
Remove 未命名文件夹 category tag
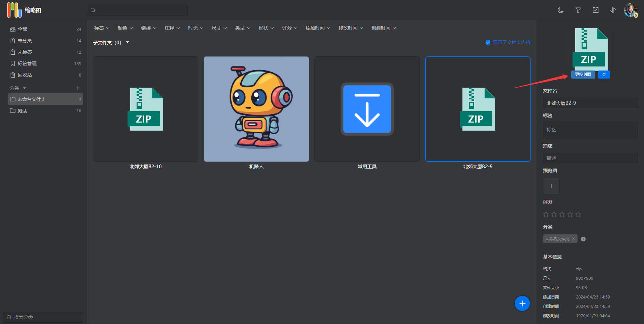pyautogui.click(x=574, y=239)
